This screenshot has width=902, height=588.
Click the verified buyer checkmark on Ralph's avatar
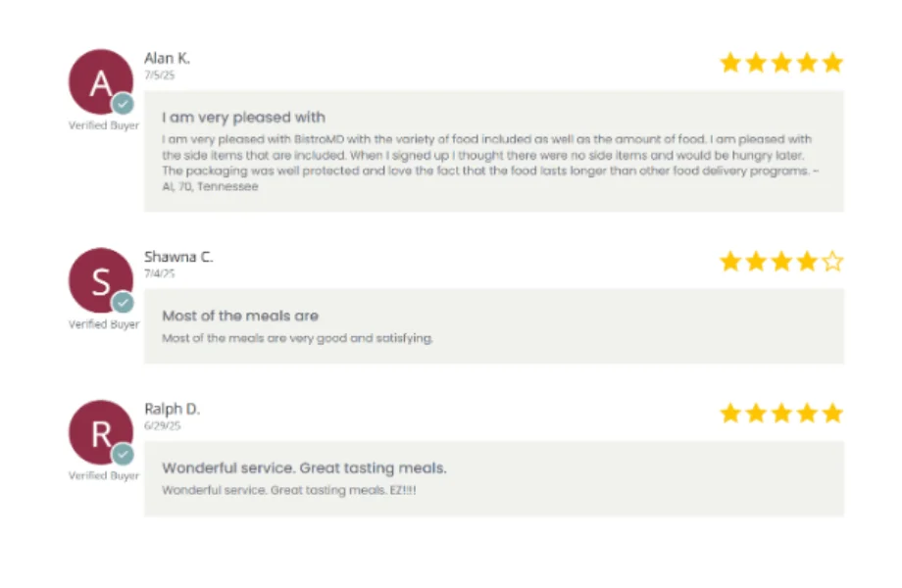coord(124,455)
